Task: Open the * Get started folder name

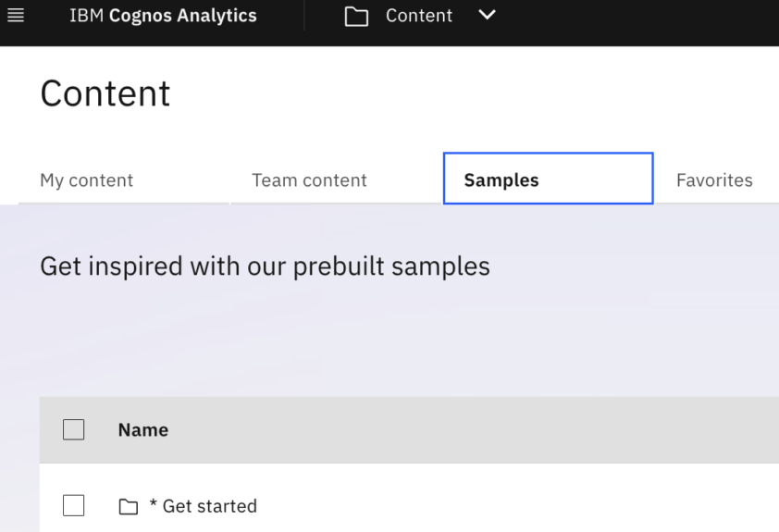Action: tap(203, 506)
